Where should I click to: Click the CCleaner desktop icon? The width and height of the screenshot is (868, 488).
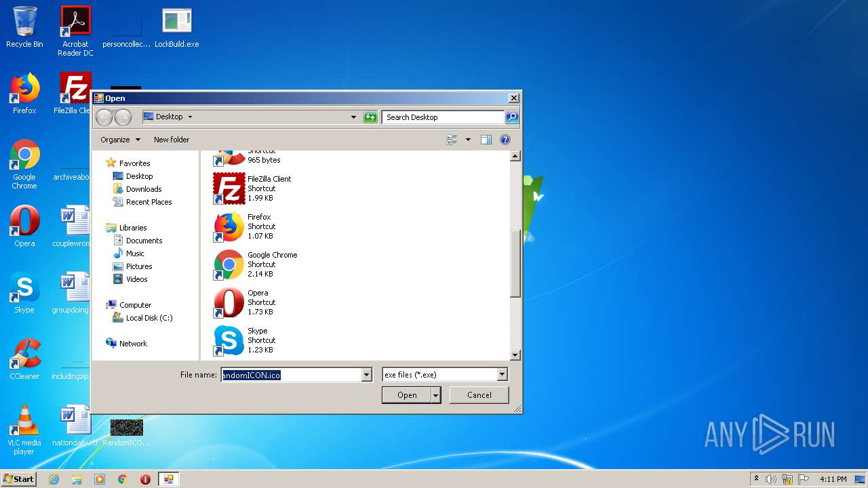pos(24,359)
